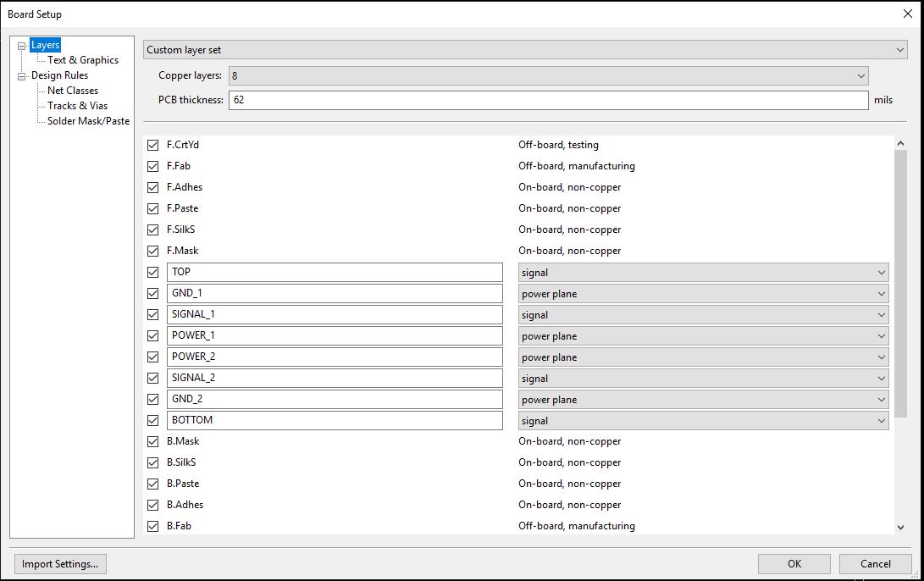Open the Copper layers count dropdown
Image resolution: width=924 pixels, height=581 pixels.
tap(548, 75)
